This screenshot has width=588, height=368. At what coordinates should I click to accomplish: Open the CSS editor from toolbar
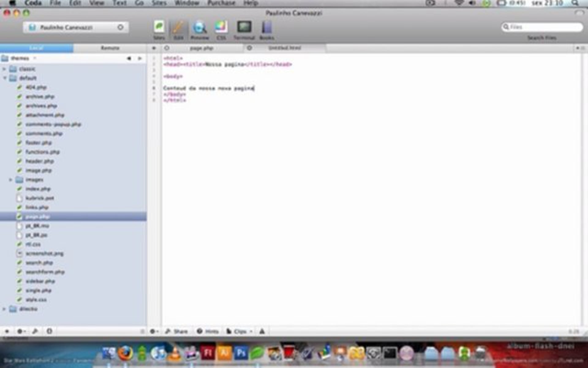221,30
